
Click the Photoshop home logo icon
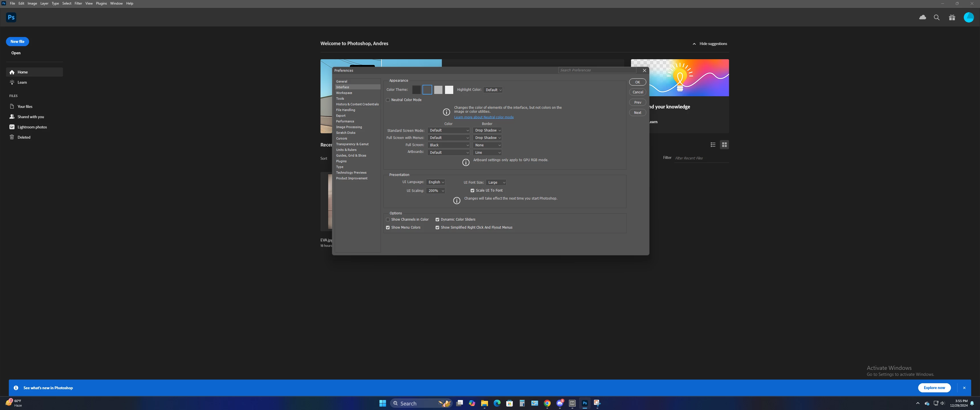pos(11,17)
